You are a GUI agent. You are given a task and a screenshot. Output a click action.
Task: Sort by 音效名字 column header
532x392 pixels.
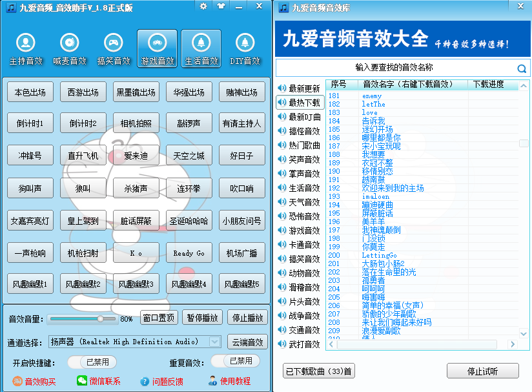tap(413, 84)
